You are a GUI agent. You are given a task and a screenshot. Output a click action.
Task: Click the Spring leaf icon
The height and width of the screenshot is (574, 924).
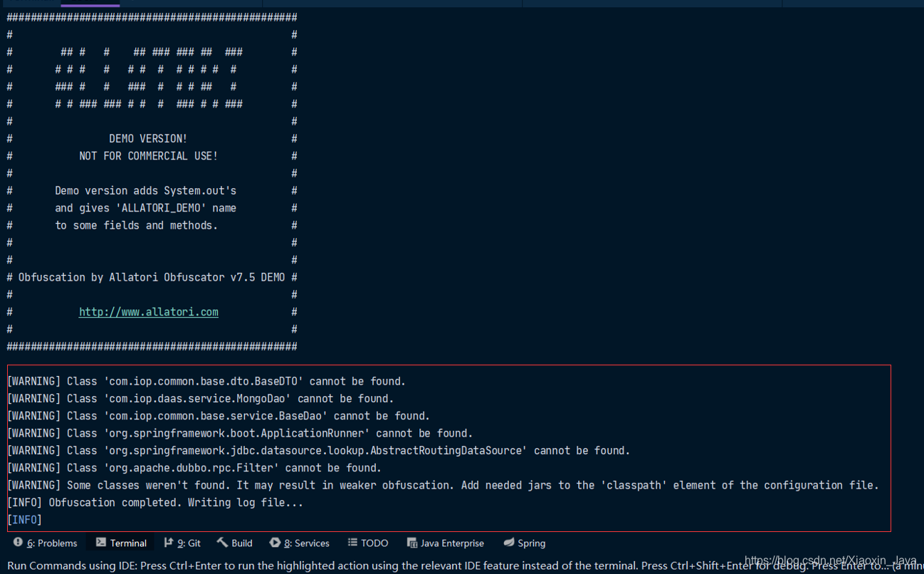(x=509, y=542)
